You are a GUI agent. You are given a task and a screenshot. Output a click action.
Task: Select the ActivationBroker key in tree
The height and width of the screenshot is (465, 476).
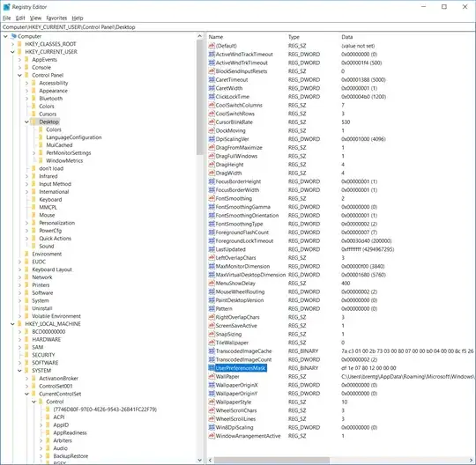coord(58,378)
